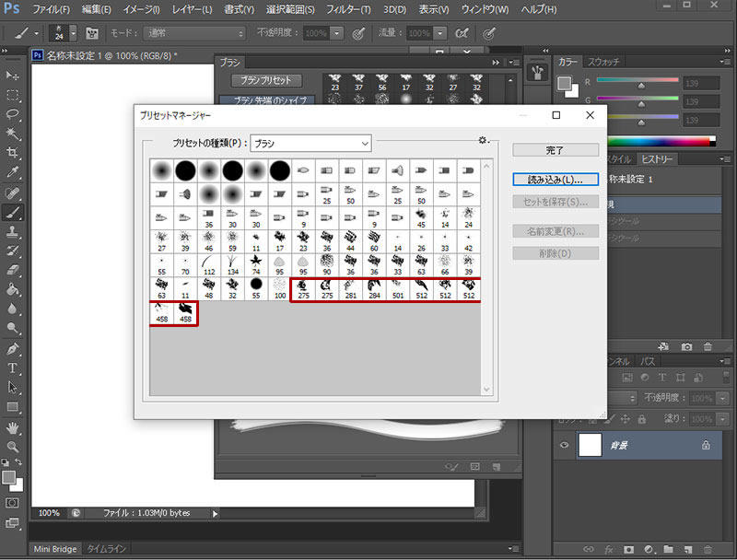Select the star brush preset 74

[x=256, y=265]
